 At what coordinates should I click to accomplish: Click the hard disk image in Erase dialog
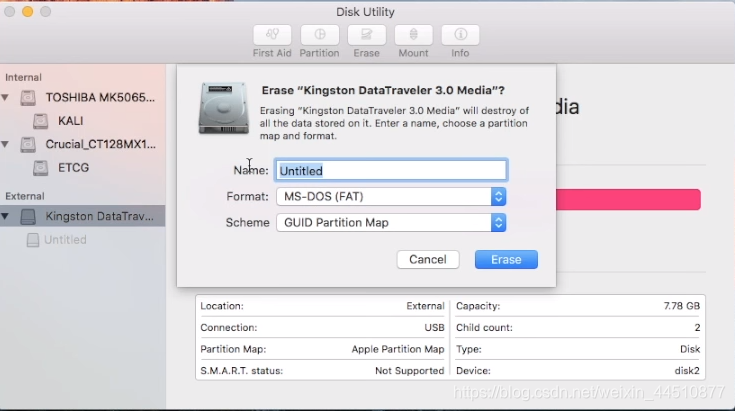[x=224, y=108]
